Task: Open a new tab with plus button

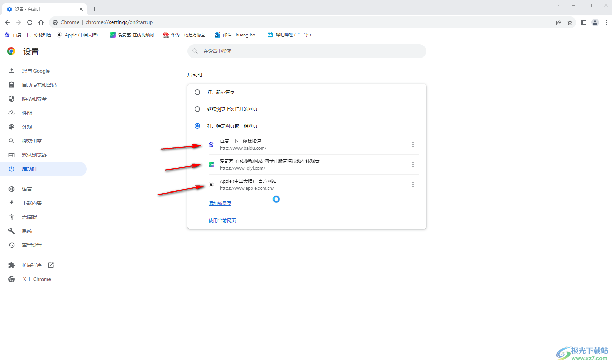Action: pos(94,9)
